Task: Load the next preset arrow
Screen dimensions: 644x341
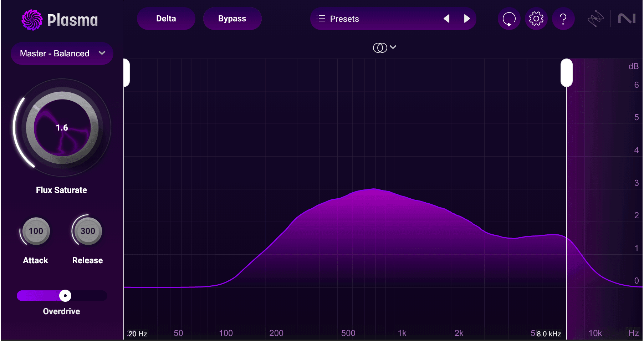Action: [467, 19]
